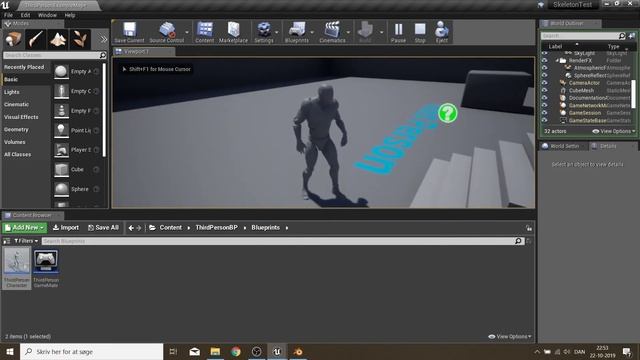Switch to the Details tab
The height and width of the screenshot is (360, 640).
click(608, 146)
